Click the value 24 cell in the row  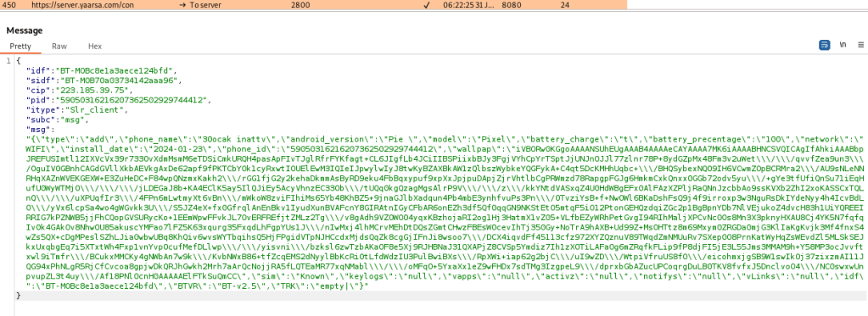coord(564,5)
